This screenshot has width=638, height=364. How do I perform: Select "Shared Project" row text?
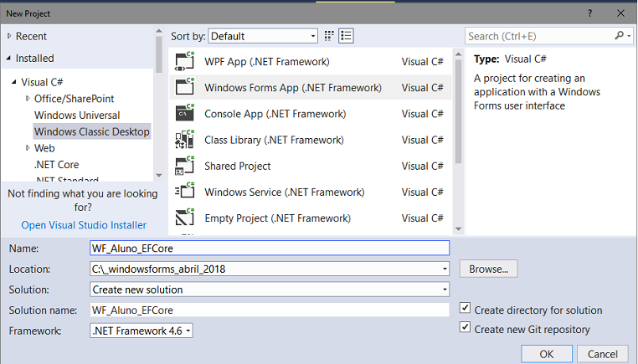[x=237, y=166]
